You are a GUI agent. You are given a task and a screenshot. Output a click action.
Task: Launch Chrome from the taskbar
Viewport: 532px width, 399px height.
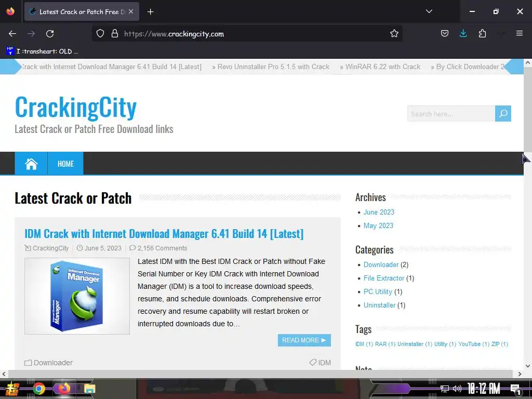pos(39,389)
